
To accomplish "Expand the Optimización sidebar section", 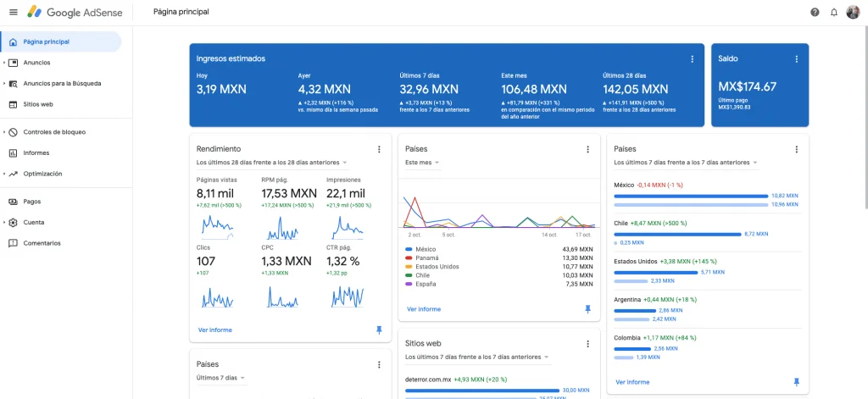I will pyautogui.click(x=4, y=174).
